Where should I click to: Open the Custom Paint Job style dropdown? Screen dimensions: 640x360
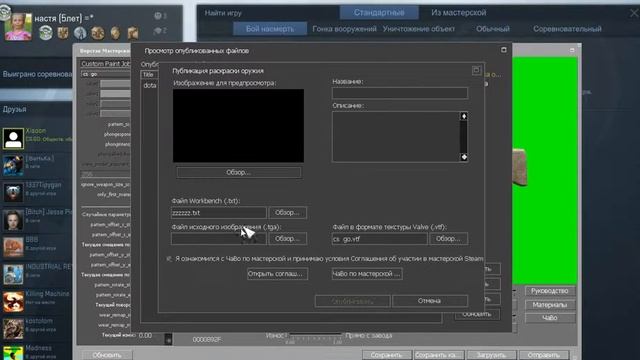[105, 64]
